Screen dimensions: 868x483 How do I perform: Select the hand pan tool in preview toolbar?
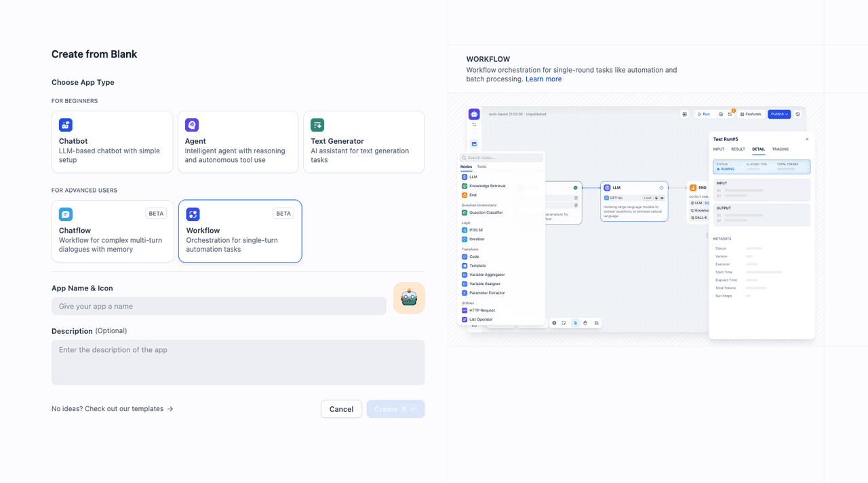tap(585, 323)
